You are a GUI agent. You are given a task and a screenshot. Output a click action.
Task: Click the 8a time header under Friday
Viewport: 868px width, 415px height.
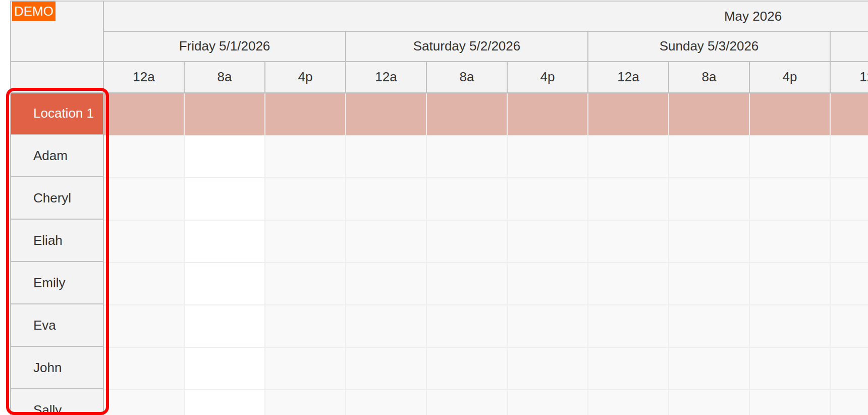click(x=225, y=77)
